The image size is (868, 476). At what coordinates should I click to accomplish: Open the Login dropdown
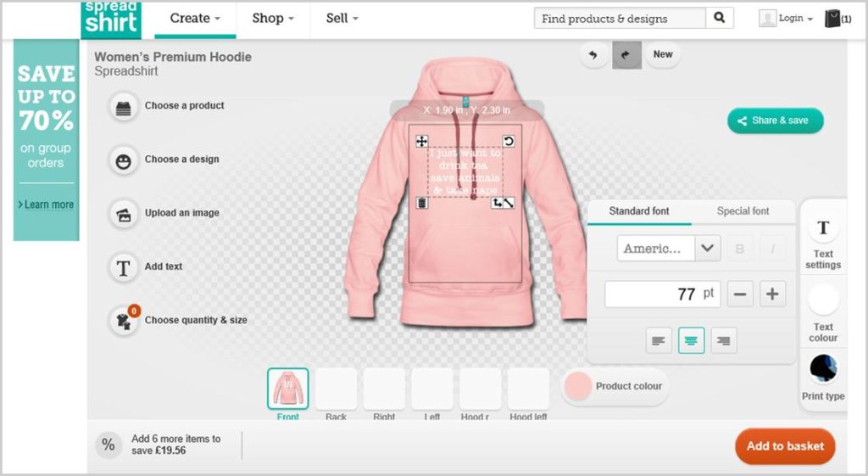click(x=786, y=19)
